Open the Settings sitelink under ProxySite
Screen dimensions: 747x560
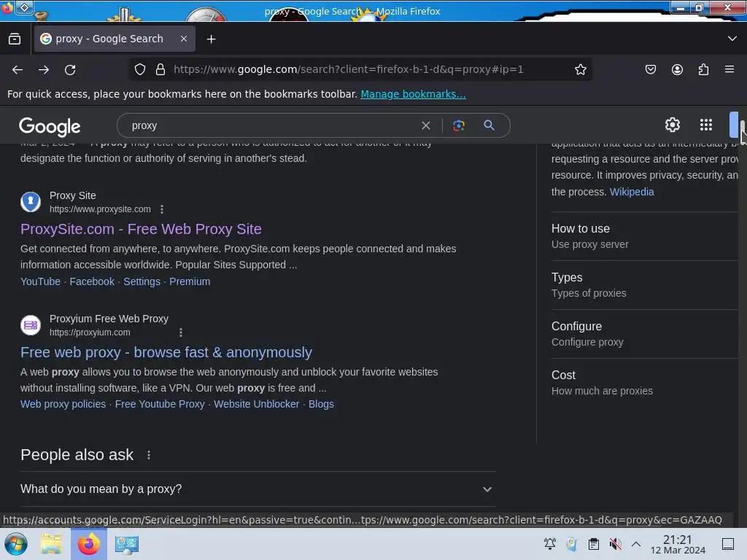(x=142, y=281)
